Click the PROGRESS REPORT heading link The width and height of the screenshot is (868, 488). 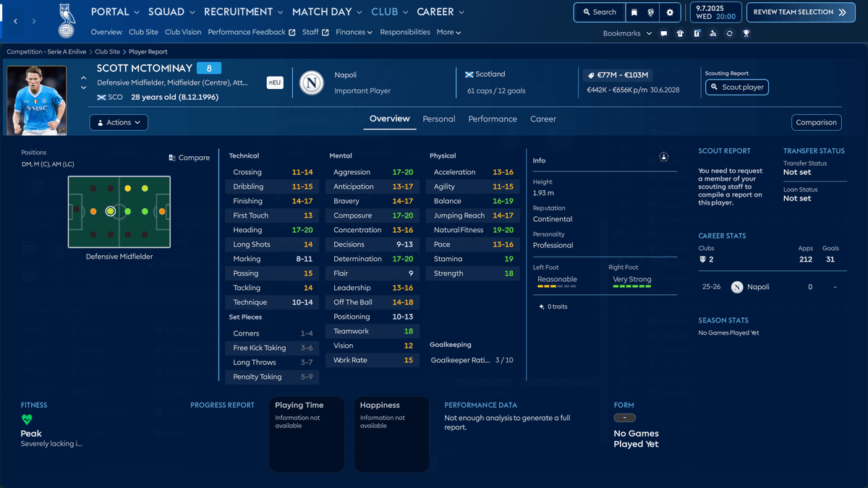coord(222,405)
